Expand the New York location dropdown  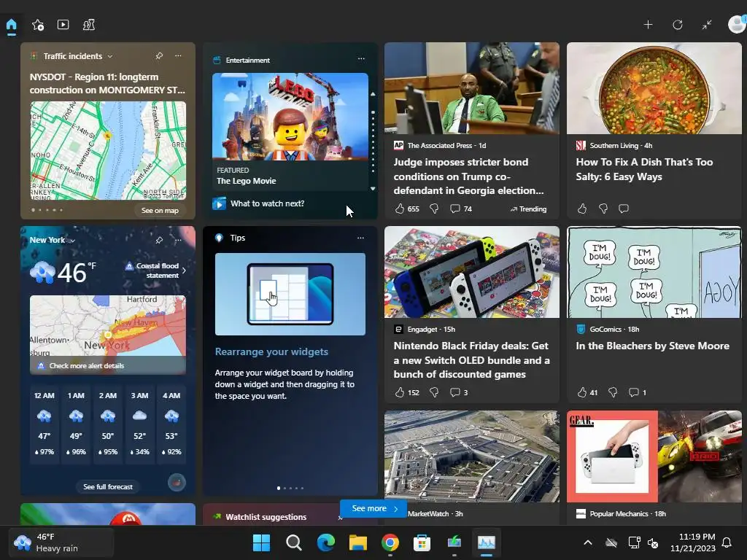click(73, 241)
